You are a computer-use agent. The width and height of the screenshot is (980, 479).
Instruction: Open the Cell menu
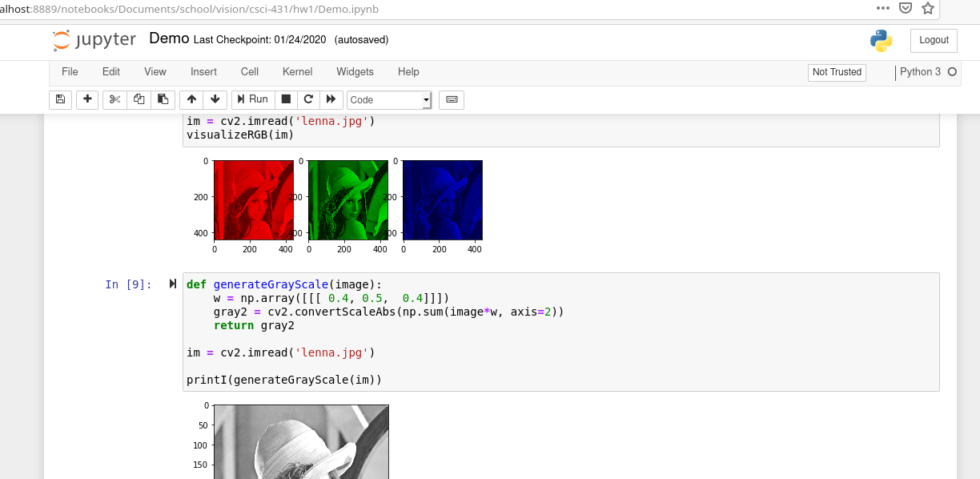click(249, 71)
